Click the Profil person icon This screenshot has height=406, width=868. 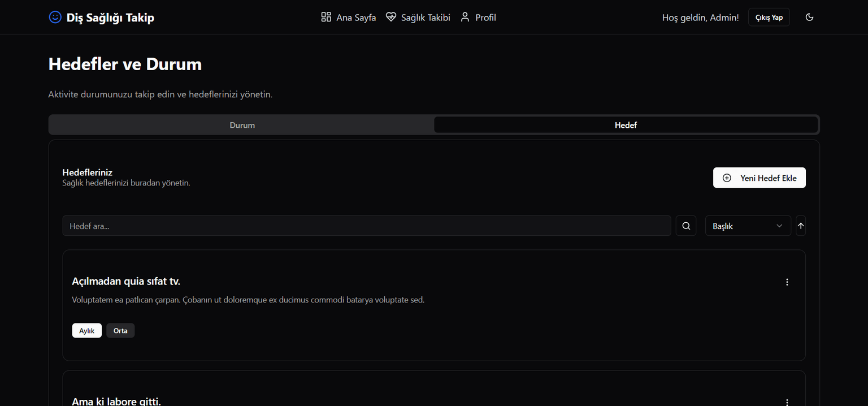(x=465, y=17)
